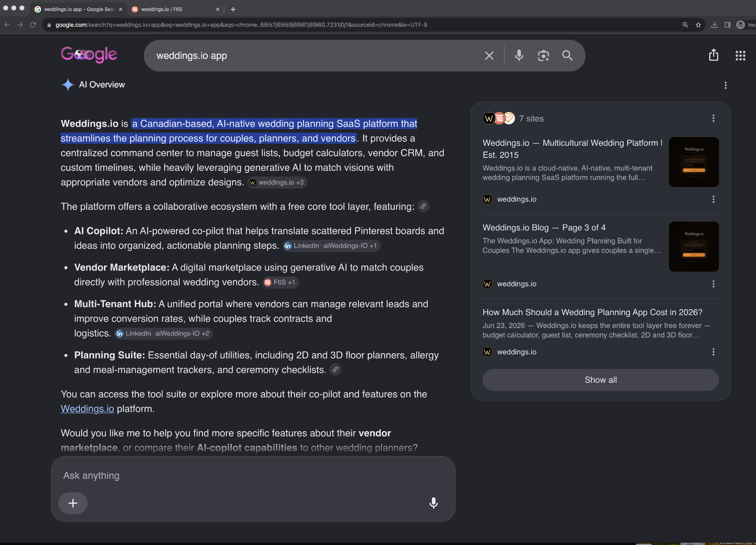Click thumbnail of the Multicultural Wedding Platform result
The image size is (756, 545).
tap(694, 162)
